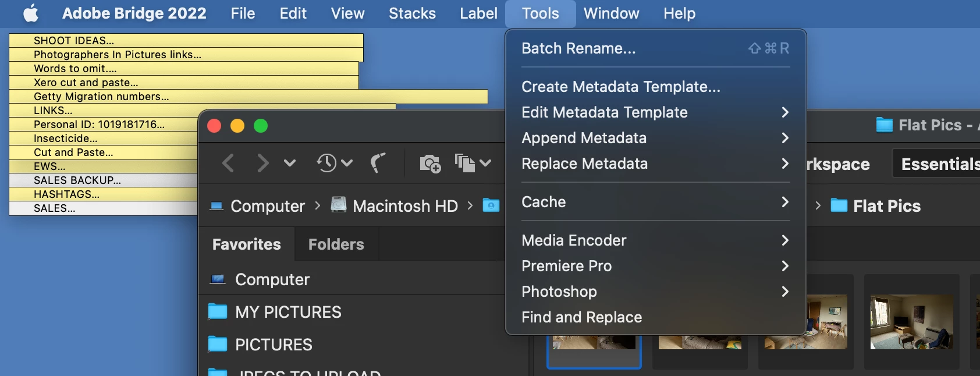Viewport: 980px width, 376px height.
Task: Click the PICTURES folder icon
Action: click(218, 344)
